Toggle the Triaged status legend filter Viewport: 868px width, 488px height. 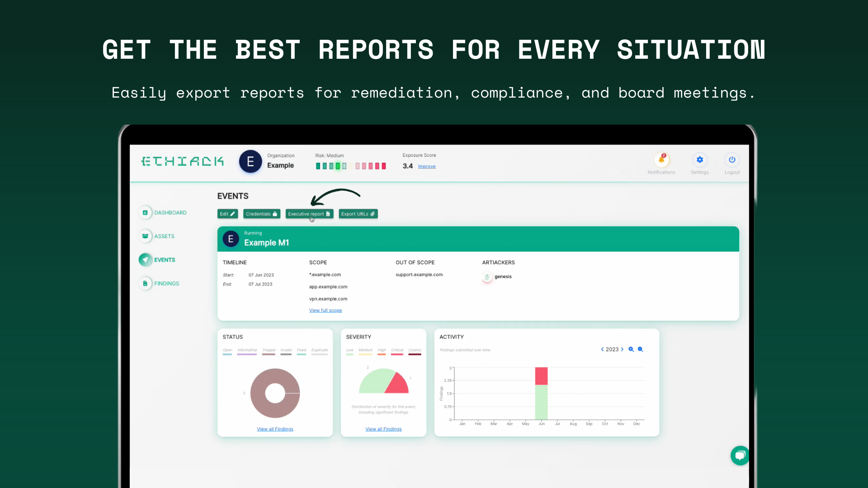[269, 351]
